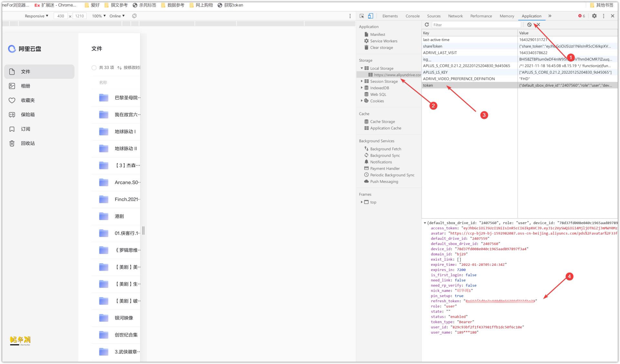Open the Arcane.S0 folder
This screenshot has height=364, width=620.
(x=116, y=182)
